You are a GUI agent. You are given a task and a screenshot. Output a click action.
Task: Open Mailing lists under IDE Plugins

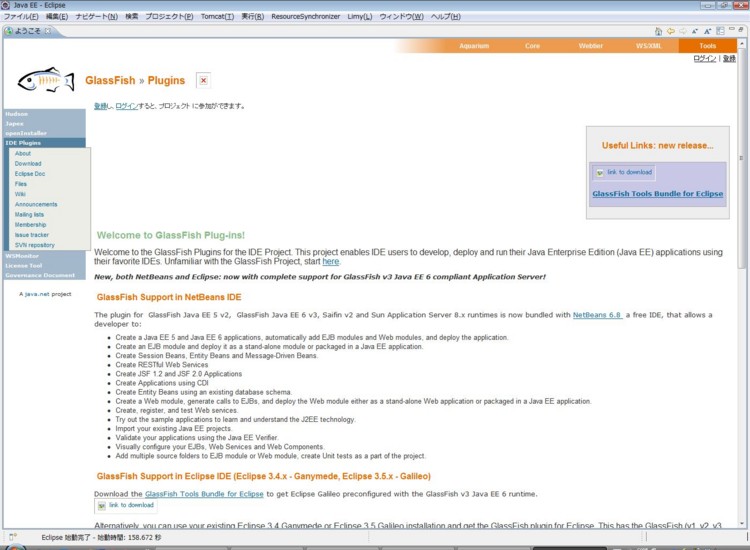(x=29, y=214)
